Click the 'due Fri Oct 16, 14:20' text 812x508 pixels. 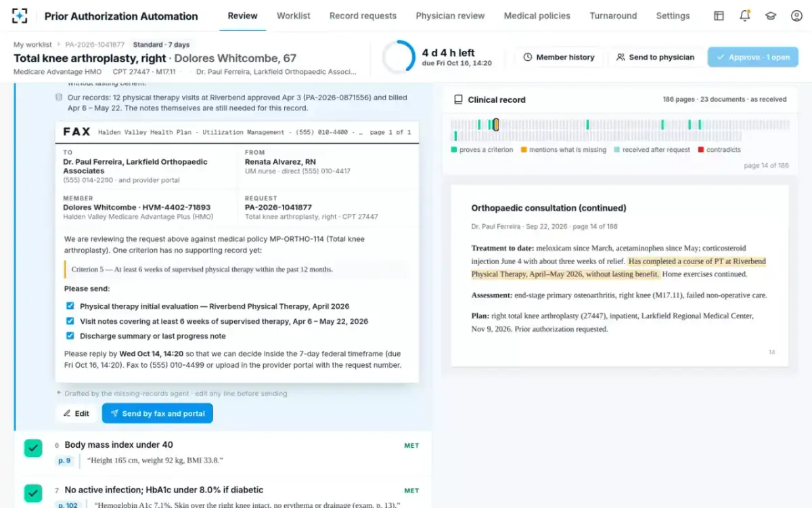(457, 63)
